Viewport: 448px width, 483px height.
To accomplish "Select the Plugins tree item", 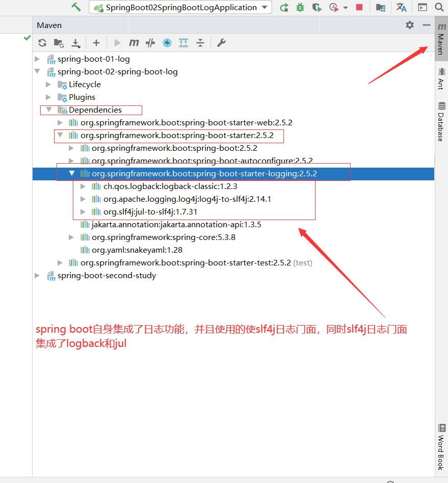I will pyautogui.click(x=76, y=97).
